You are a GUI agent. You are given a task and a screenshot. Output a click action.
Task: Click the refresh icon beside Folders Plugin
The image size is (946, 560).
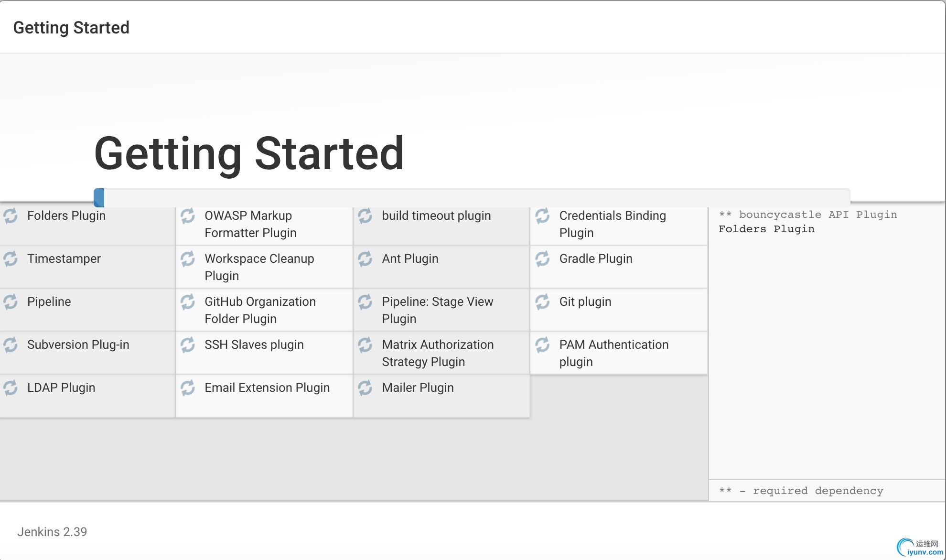coord(11,215)
